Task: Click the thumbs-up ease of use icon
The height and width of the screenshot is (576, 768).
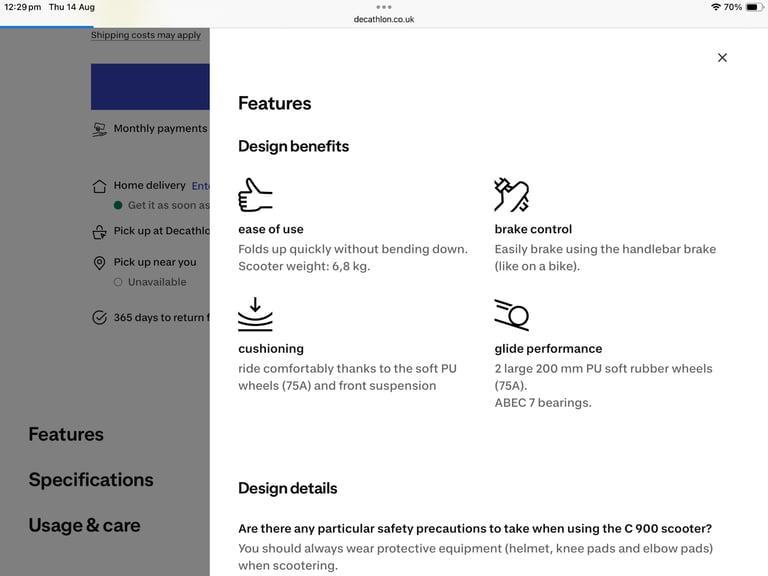Action: 255,195
